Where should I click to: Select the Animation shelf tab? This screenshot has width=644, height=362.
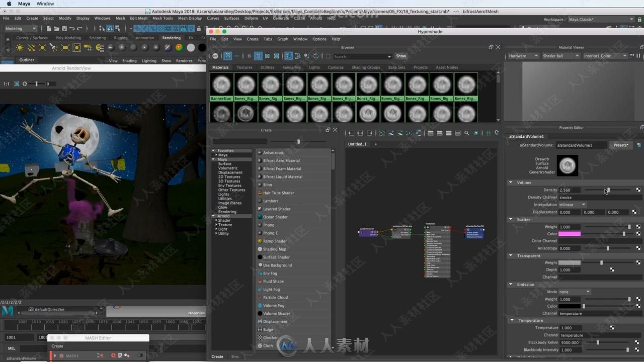145,38
